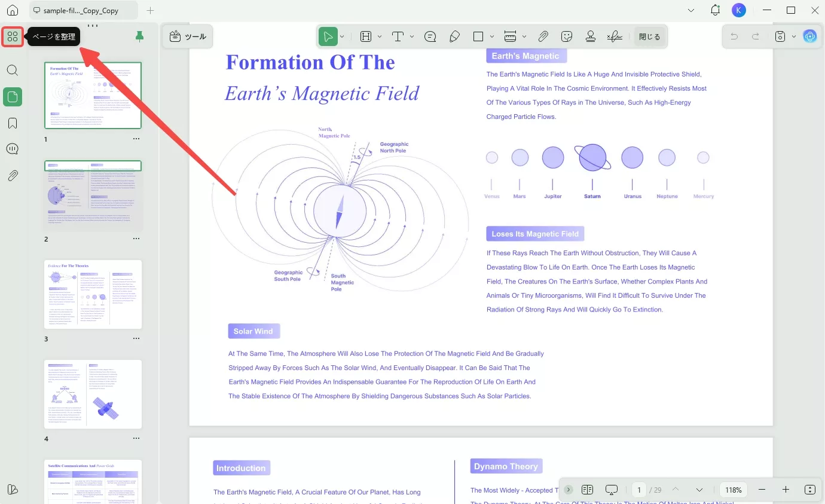The image size is (825, 504).
Task: Open the notifications bell
Action: click(716, 10)
